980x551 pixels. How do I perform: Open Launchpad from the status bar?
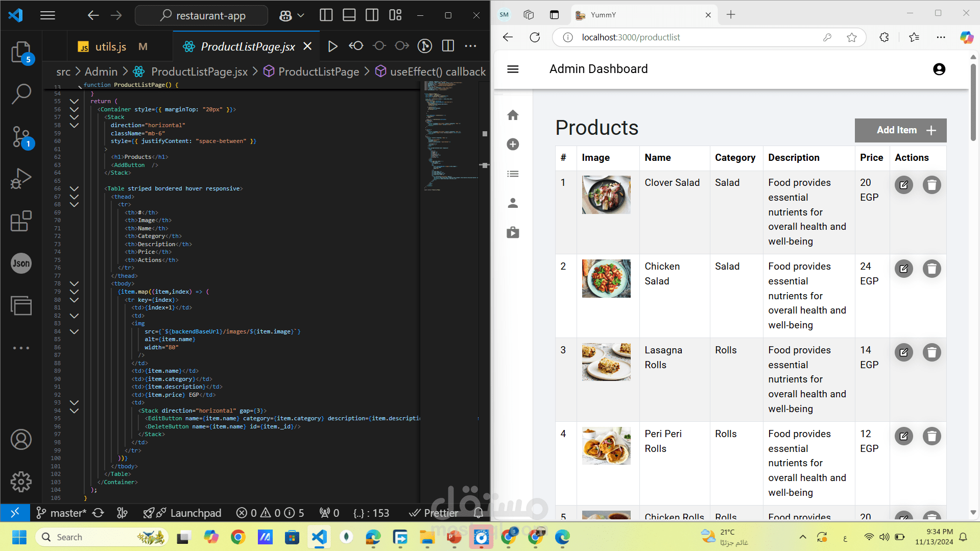tap(182, 513)
